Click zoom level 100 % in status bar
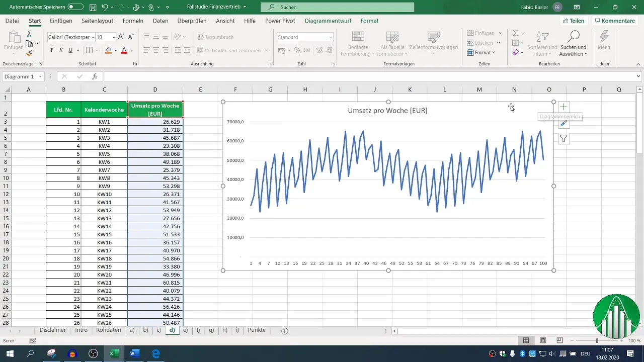This screenshot has height=362, width=644. point(634,340)
